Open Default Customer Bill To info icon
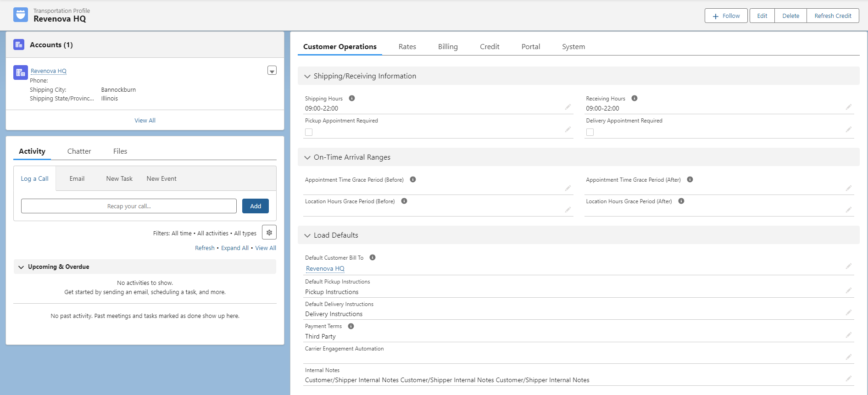868x395 pixels. 373,257
